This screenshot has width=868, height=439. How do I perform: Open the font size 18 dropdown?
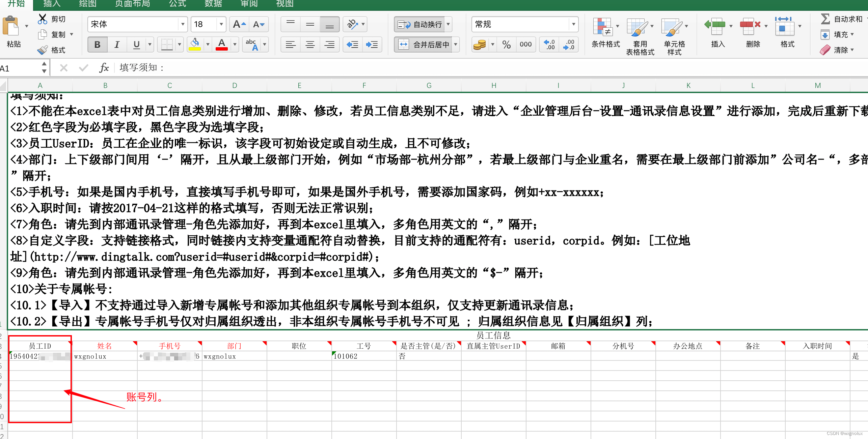(221, 24)
